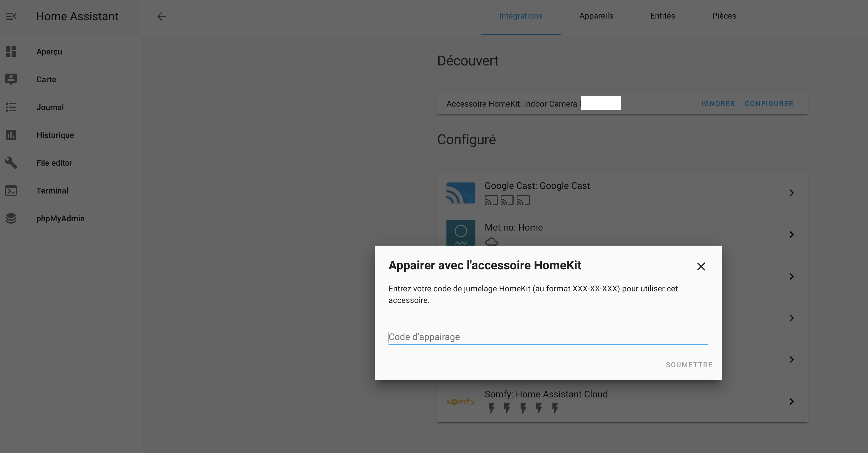Open the Aperçu dashboard icon
Screen dimensions: 868x453
pyautogui.click(x=11, y=52)
